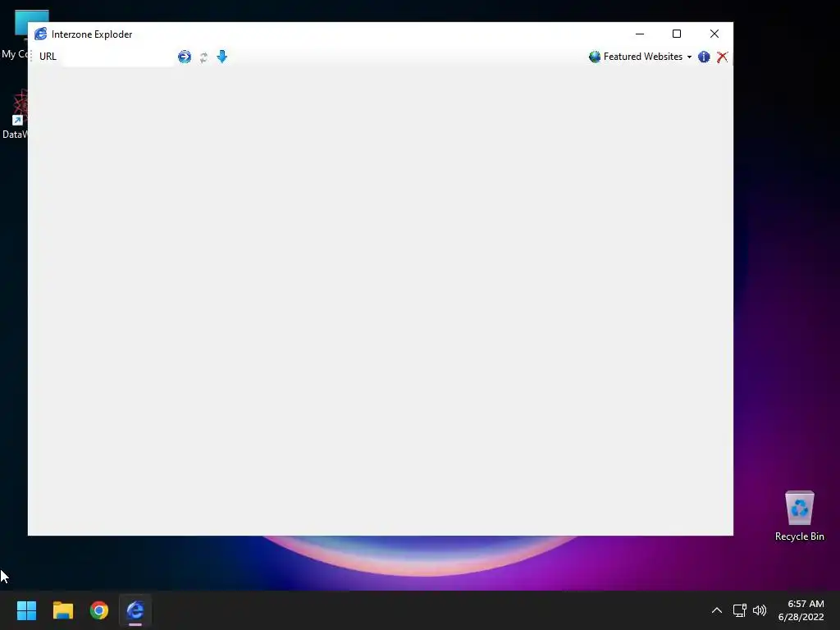Click the blue info icon

(704, 57)
